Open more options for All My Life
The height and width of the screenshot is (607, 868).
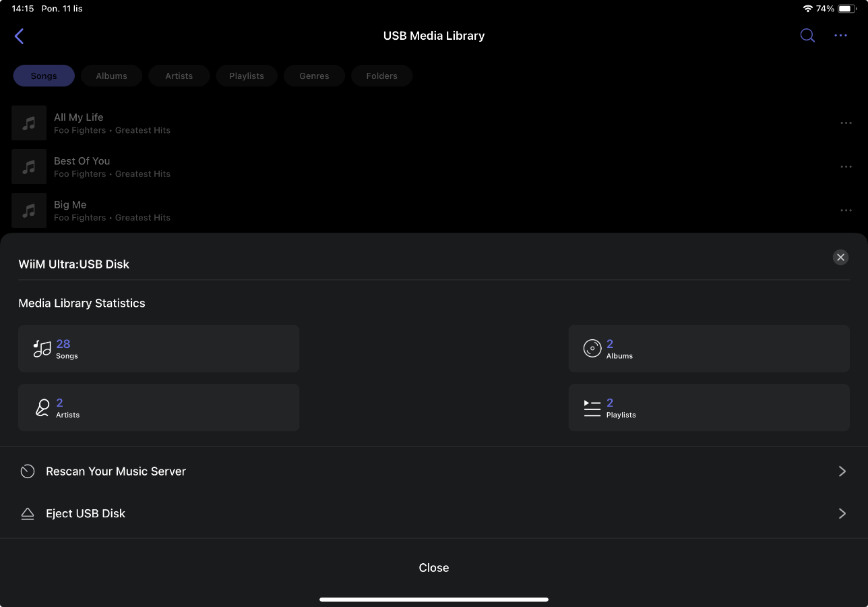tap(846, 123)
